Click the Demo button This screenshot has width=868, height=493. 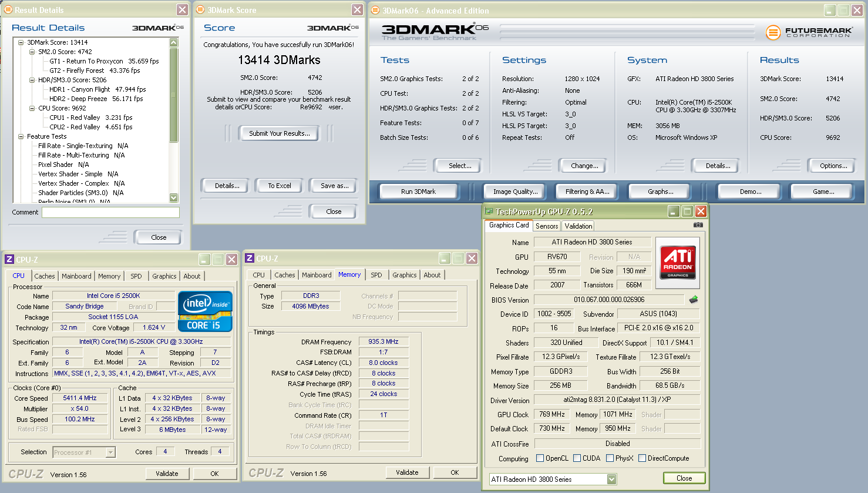pyautogui.click(x=751, y=192)
